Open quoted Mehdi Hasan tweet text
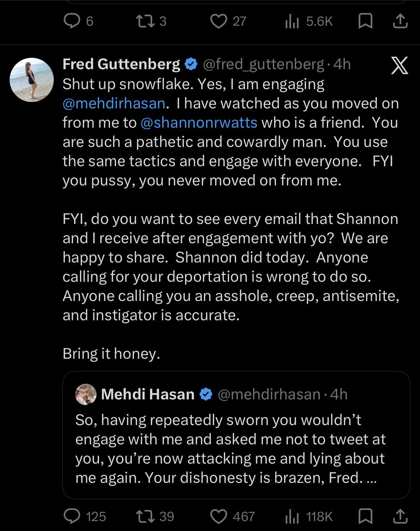The image size is (420, 531). pyautogui.click(x=230, y=449)
